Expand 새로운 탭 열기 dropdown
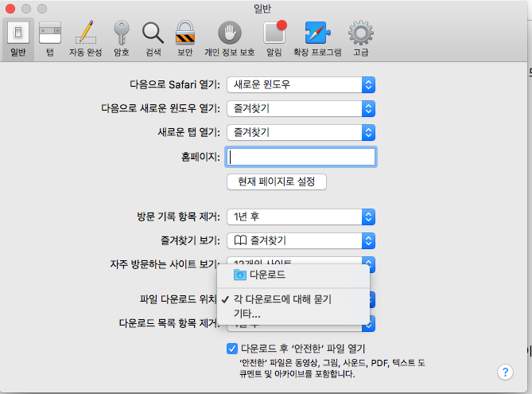This screenshot has width=532, height=394. tap(301, 132)
